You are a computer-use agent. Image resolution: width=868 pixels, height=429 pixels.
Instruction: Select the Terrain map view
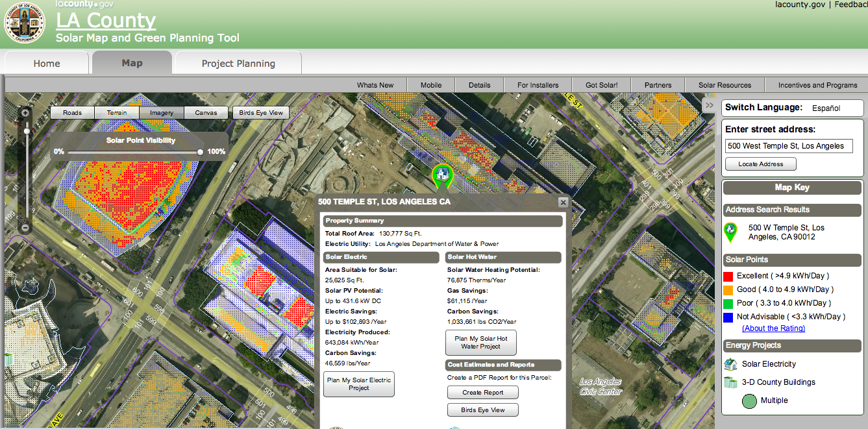pos(117,113)
